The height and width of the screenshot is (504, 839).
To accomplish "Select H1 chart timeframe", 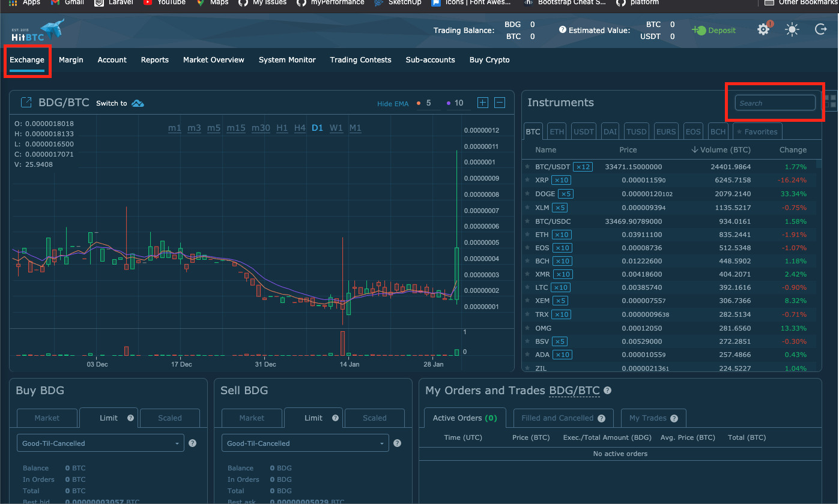I will point(282,128).
